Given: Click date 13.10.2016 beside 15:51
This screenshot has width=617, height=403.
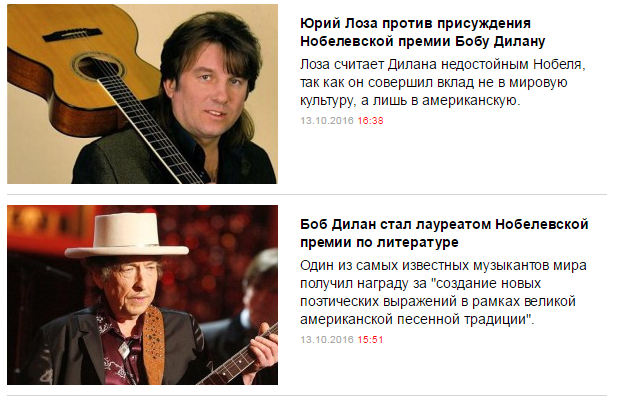Looking at the screenshot, I should pos(327,339).
